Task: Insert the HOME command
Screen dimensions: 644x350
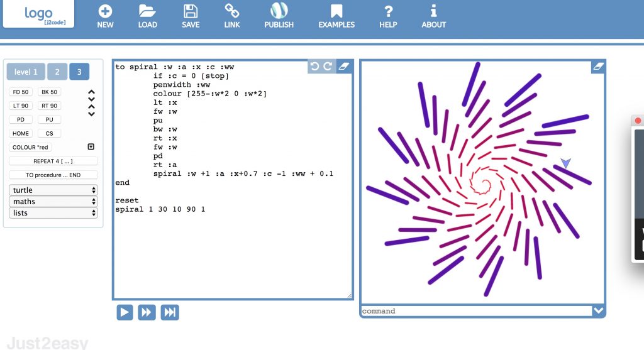Action: point(21,133)
